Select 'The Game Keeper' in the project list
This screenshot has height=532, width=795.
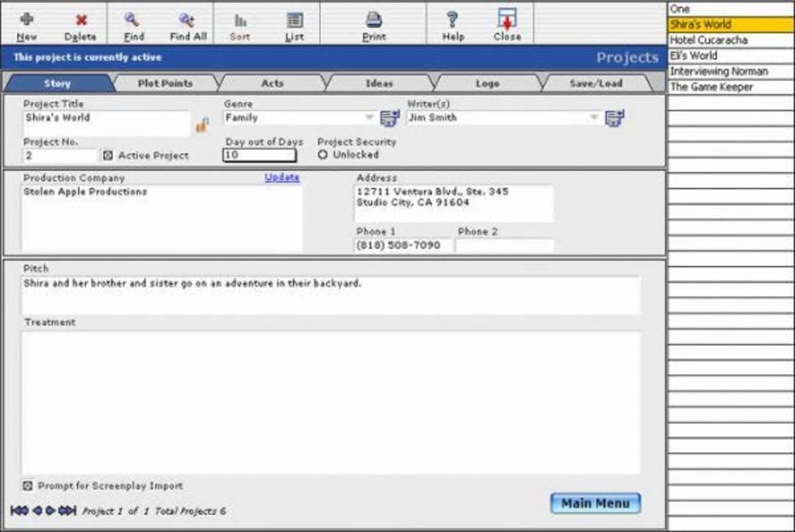731,87
